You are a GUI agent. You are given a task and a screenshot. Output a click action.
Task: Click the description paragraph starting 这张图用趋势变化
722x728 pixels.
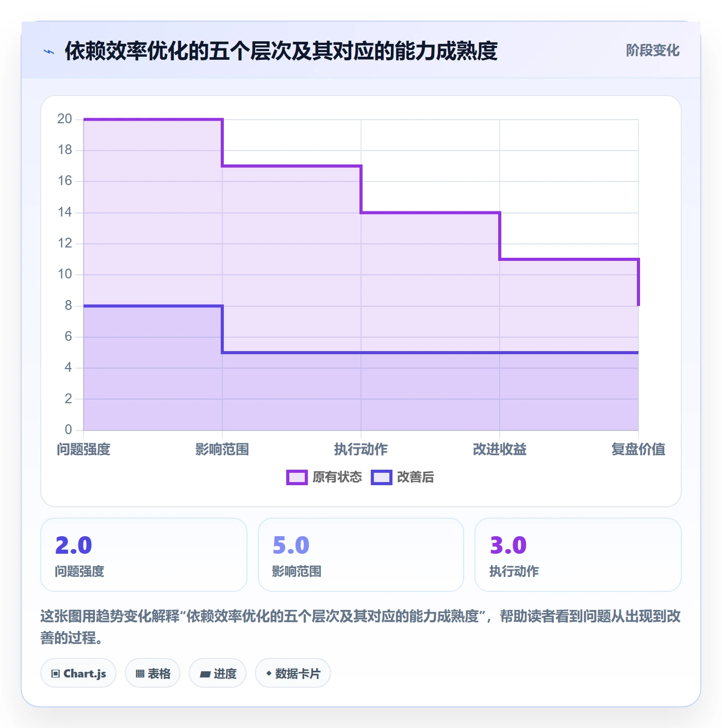tap(361, 627)
